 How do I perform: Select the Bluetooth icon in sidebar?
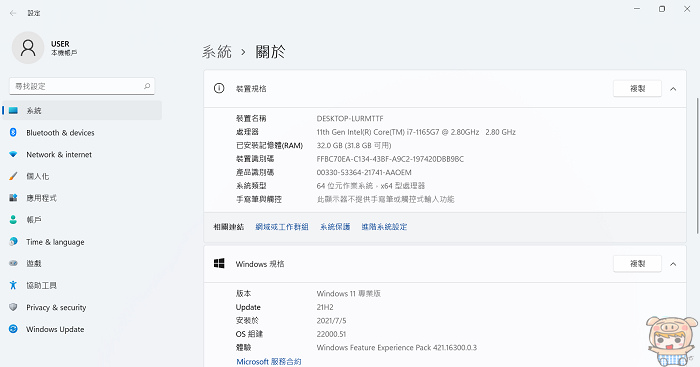pyautogui.click(x=13, y=132)
